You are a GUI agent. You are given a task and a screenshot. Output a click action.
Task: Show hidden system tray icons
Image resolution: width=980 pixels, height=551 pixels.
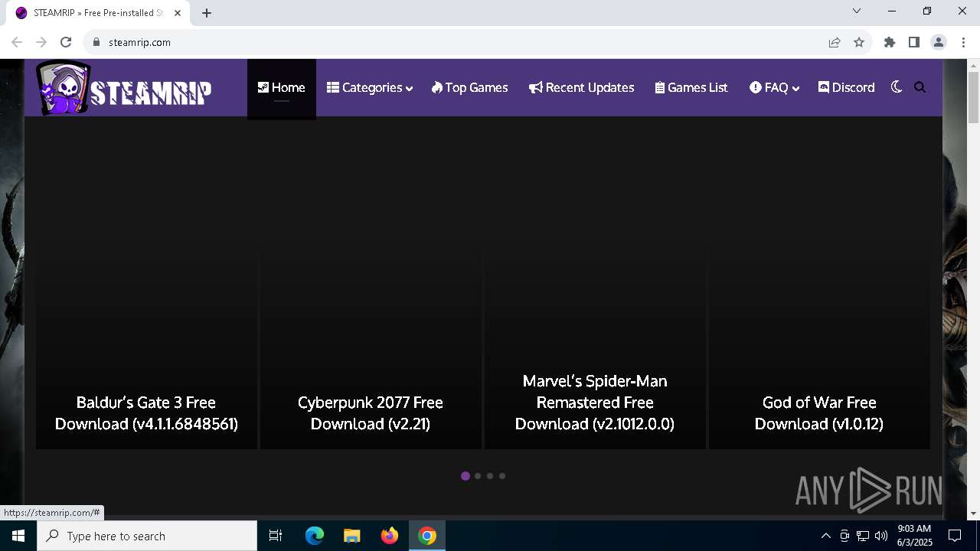825,536
